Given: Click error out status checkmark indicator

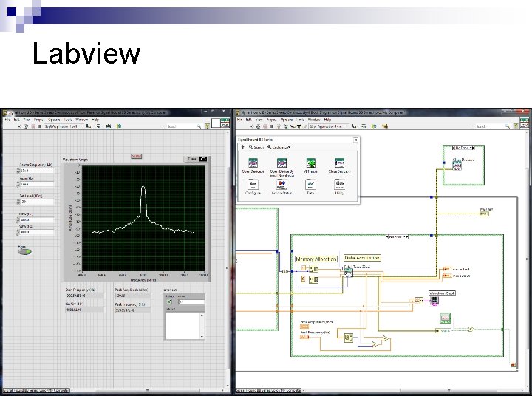Looking at the screenshot, I should point(169,302).
